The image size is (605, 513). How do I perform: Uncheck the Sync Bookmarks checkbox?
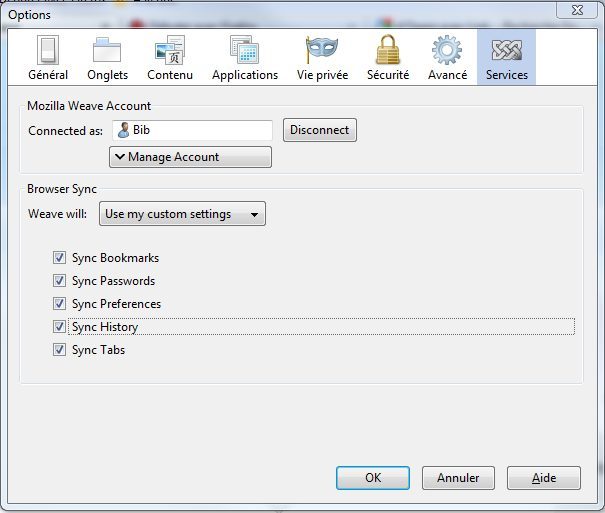point(59,258)
